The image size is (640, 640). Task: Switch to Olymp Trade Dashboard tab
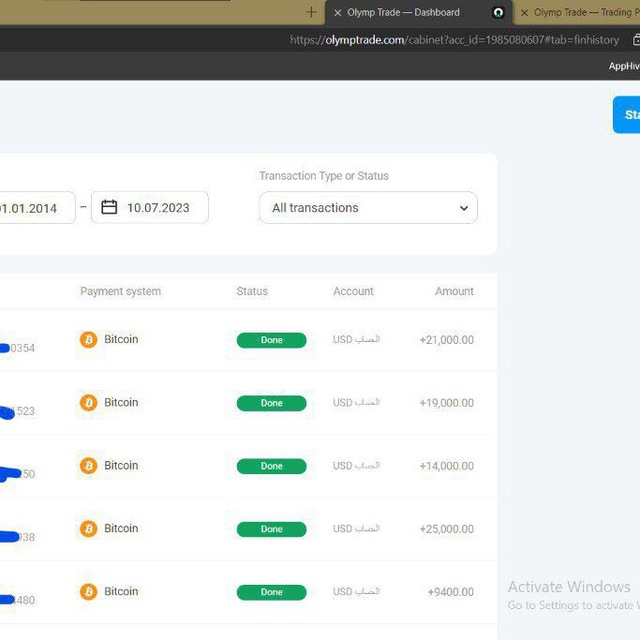click(418, 13)
